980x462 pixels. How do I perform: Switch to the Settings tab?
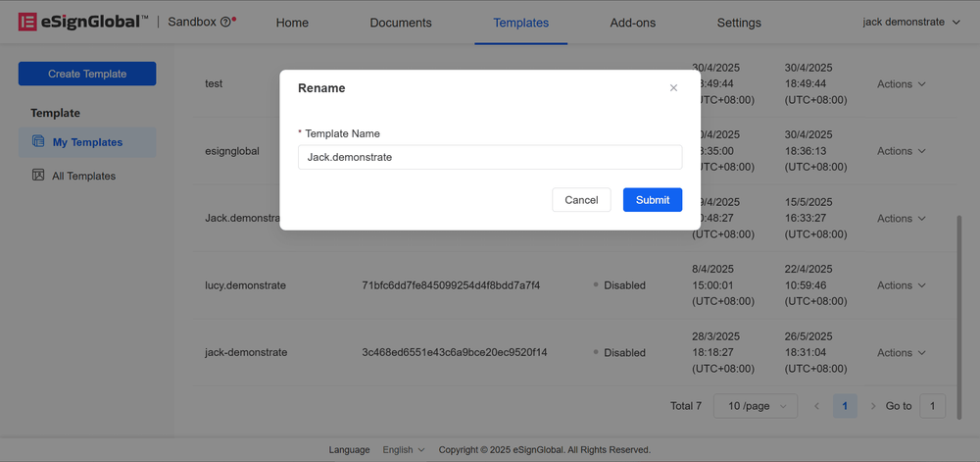point(739,23)
